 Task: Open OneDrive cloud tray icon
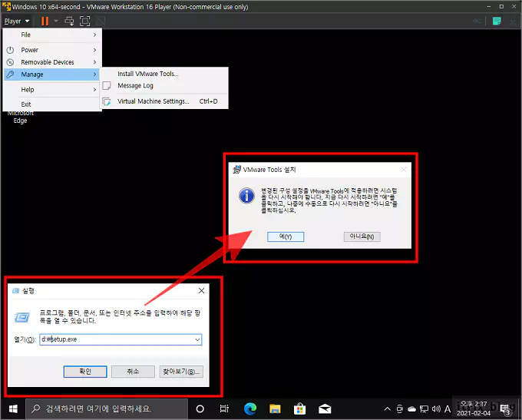(x=411, y=409)
